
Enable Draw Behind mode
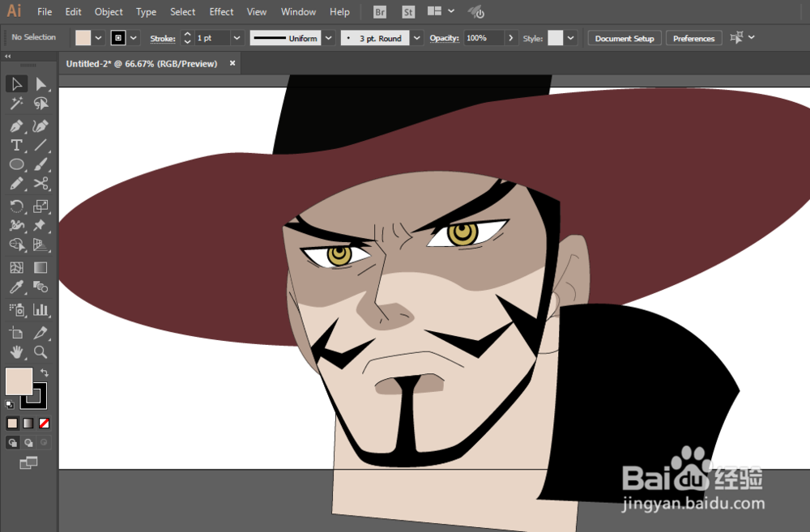tap(28, 443)
